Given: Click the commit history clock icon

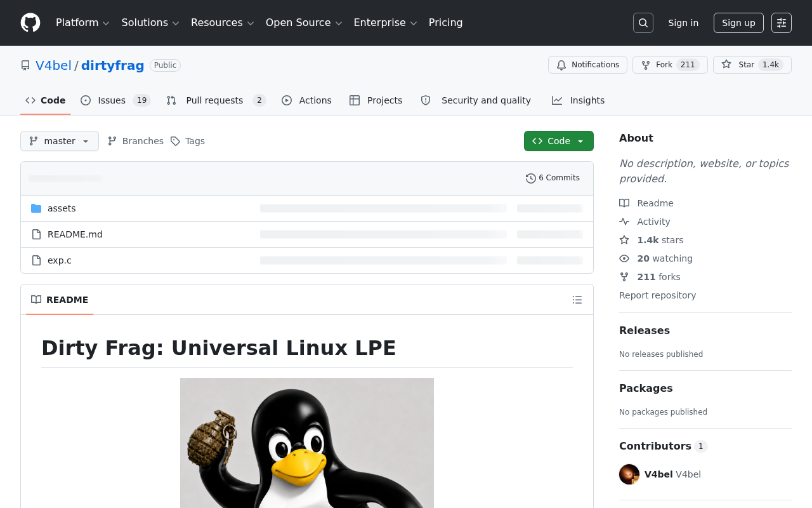Looking at the screenshot, I should click(x=531, y=178).
